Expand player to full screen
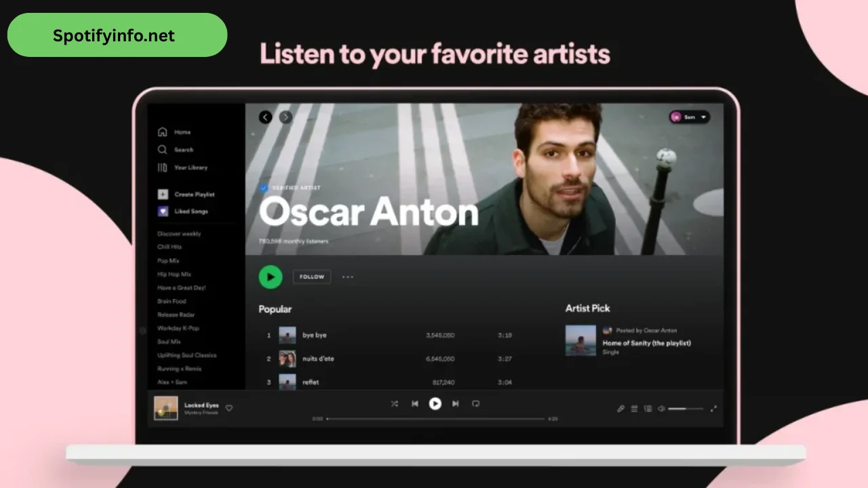The height and width of the screenshot is (488, 868). tap(713, 409)
